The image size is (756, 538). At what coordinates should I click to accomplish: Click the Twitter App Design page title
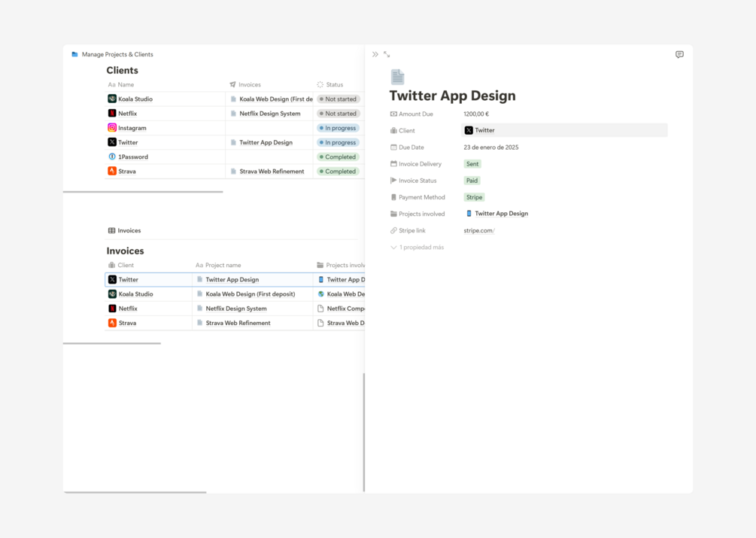452,96
